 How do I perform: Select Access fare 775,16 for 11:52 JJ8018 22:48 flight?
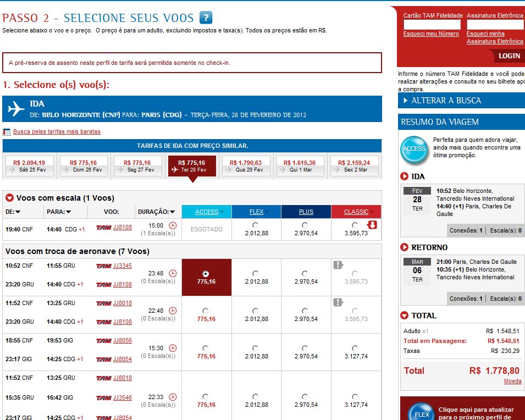click(206, 311)
